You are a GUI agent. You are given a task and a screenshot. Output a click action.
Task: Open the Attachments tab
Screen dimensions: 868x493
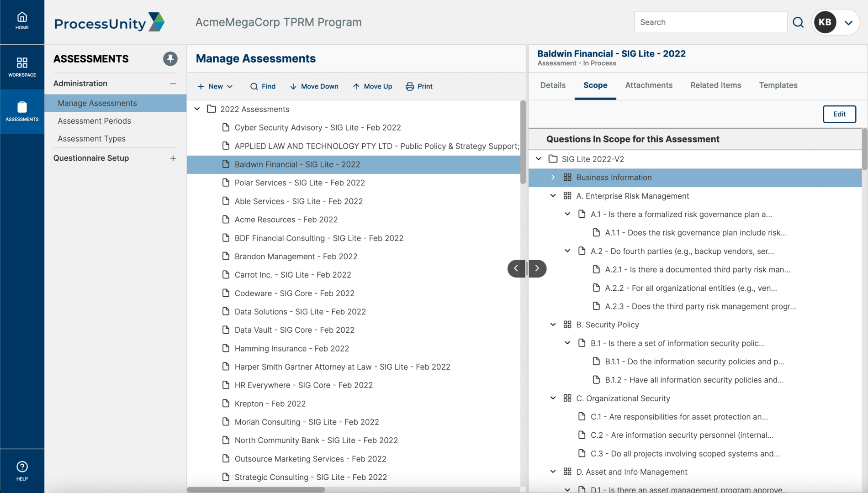(649, 85)
